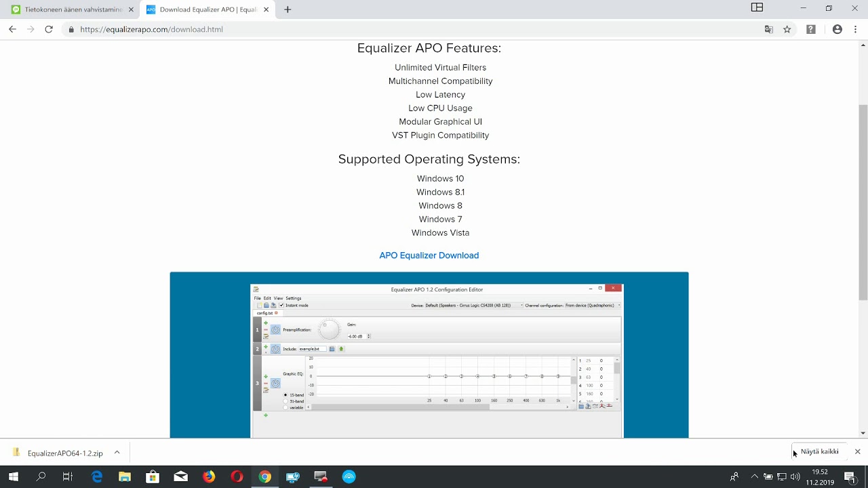Open File Explorer from taskbar

click(125, 476)
